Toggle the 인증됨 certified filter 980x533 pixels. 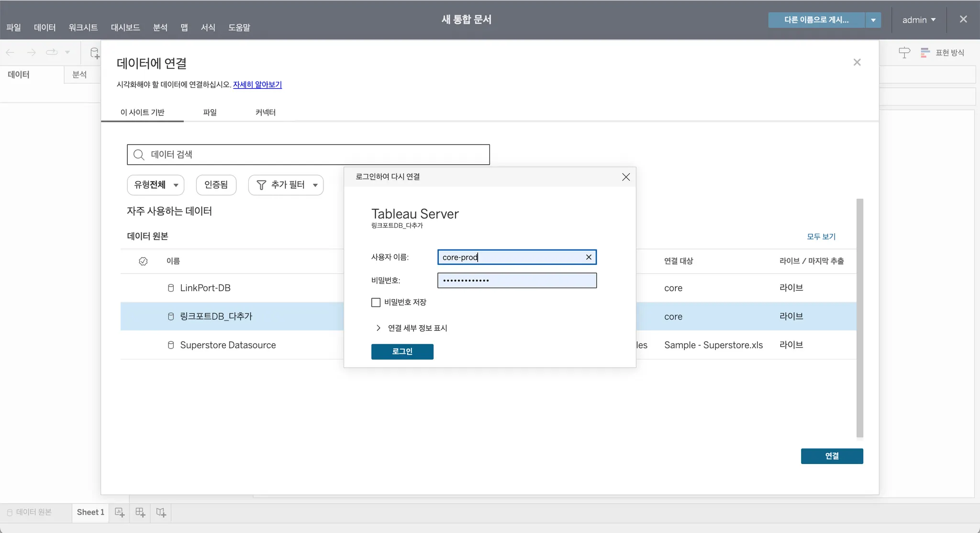click(216, 185)
